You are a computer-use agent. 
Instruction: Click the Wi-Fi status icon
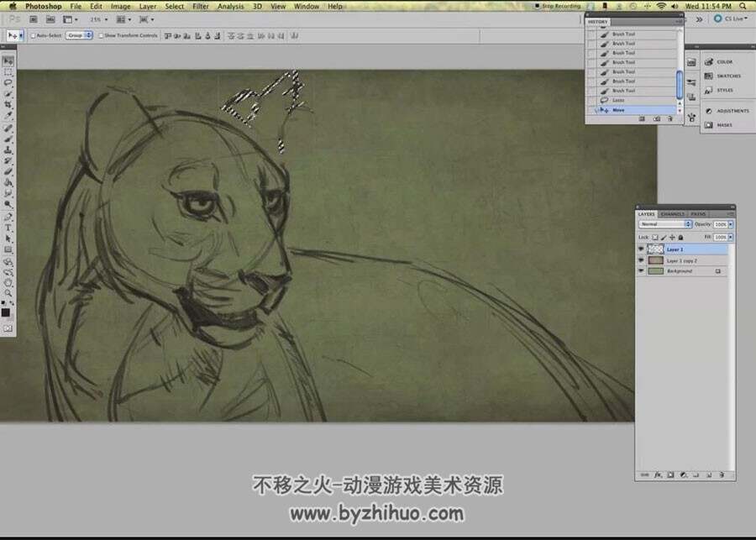click(x=661, y=6)
